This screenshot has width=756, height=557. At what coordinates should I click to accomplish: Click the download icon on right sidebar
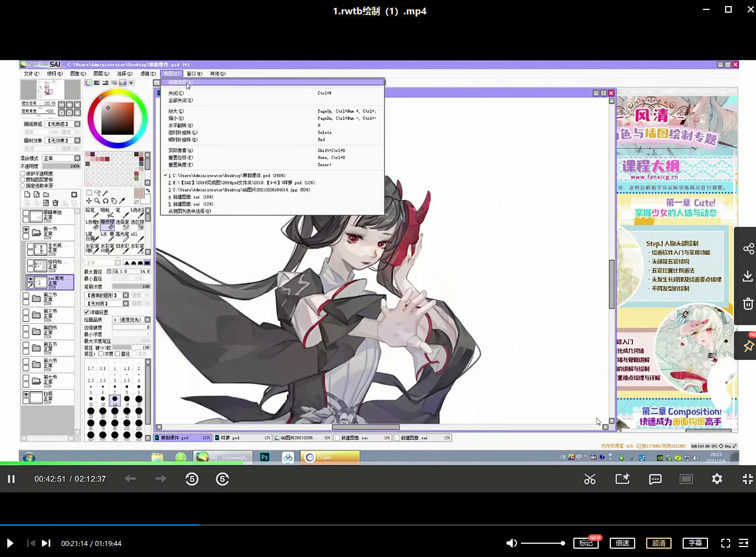748,276
